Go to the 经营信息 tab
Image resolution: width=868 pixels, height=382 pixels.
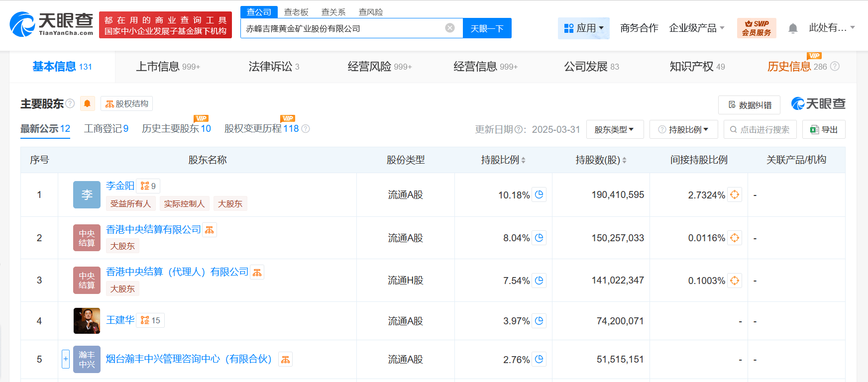pos(486,67)
